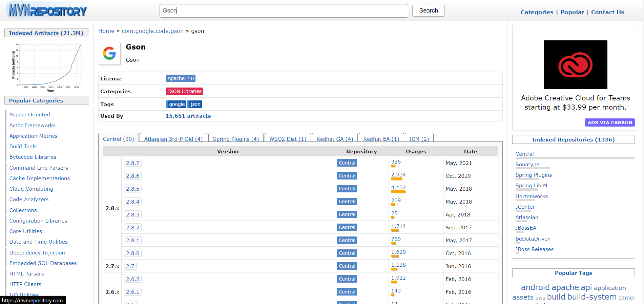Open the 4,132 usages link
Image resolution: width=644 pixels, height=304 pixels.
click(x=398, y=188)
